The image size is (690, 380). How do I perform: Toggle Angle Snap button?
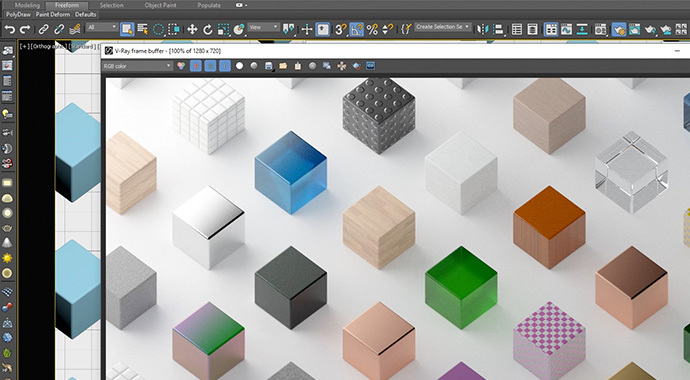[x=356, y=29]
